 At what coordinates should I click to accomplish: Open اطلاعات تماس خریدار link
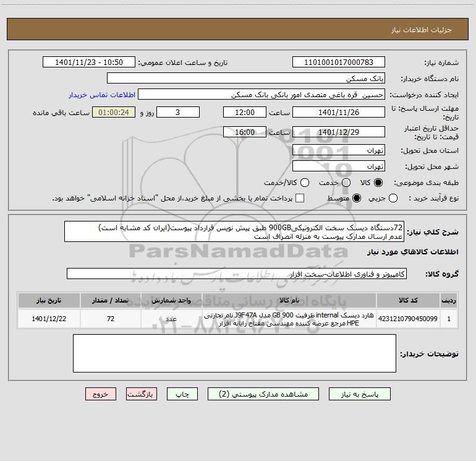pos(102,95)
